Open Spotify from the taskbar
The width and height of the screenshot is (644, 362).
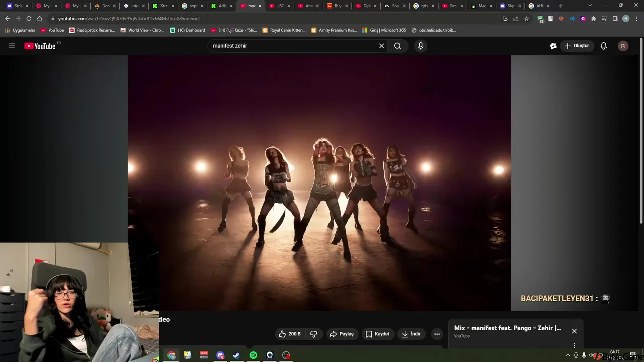(253, 355)
